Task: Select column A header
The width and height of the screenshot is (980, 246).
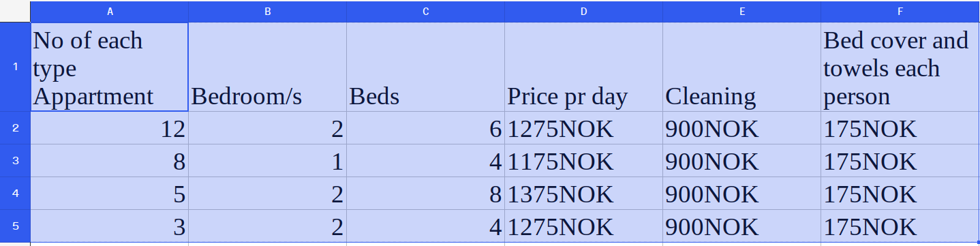Action: coord(109,12)
